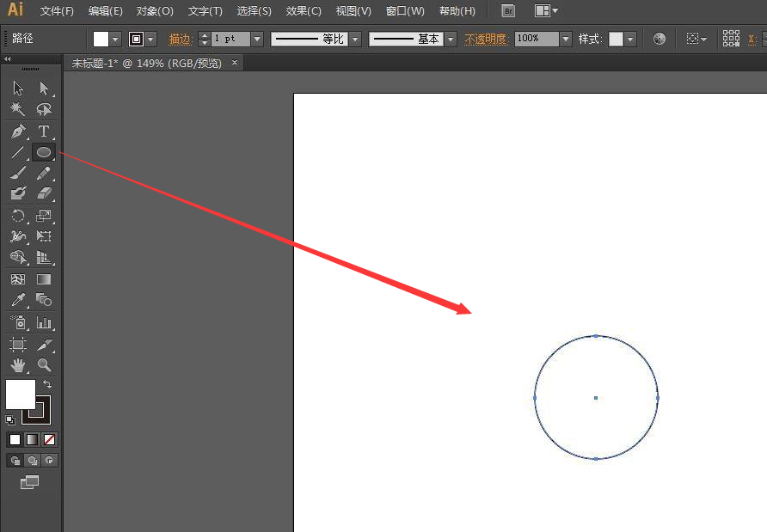Select the Gradient tool
The width and height of the screenshot is (767, 532).
coord(44,279)
